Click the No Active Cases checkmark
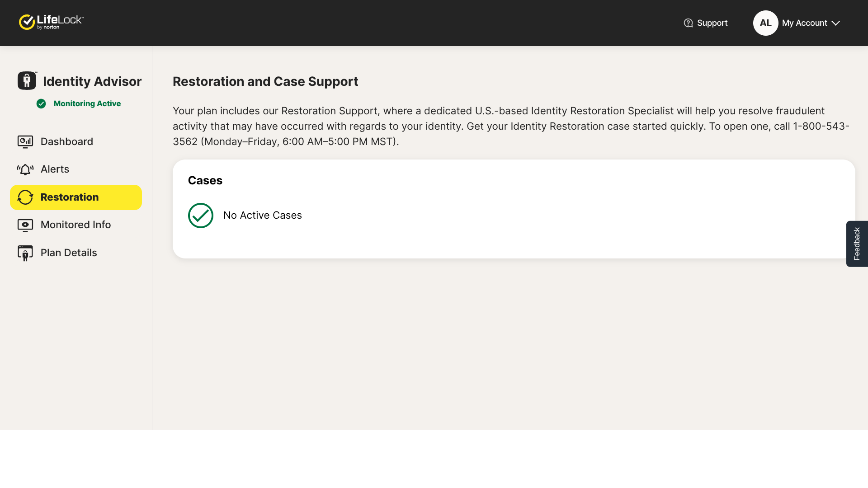868x488 pixels. 201,216
